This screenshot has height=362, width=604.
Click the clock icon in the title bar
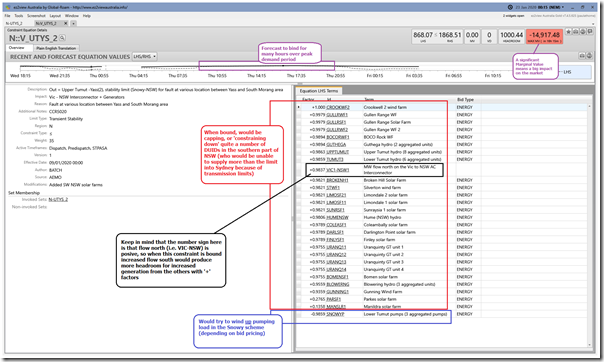510,7
